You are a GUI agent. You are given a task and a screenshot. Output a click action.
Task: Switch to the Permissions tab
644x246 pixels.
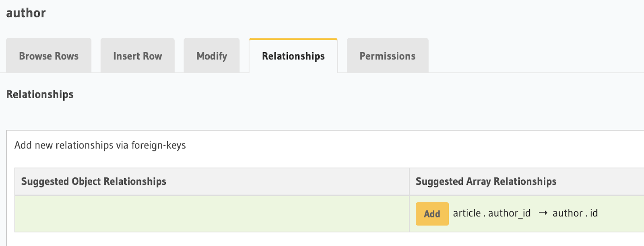pyautogui.click(x=387, y=56)
